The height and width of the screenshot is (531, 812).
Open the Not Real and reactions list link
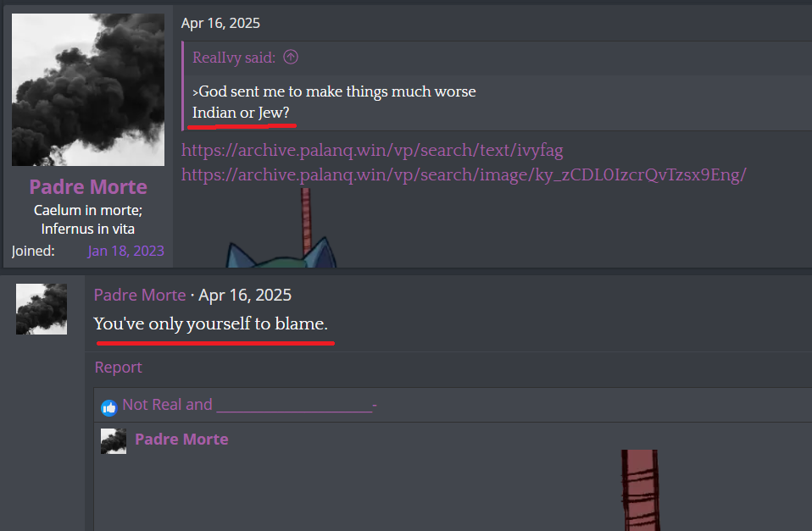(x=249, y=404)
